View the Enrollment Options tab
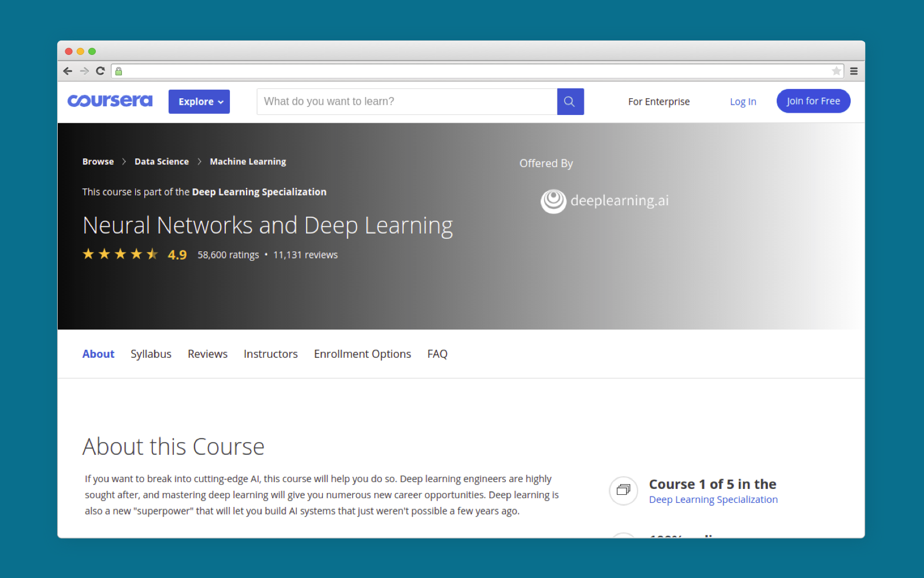Image resolution: width=924 pixels, height=578 pixels. pos(363,354)
